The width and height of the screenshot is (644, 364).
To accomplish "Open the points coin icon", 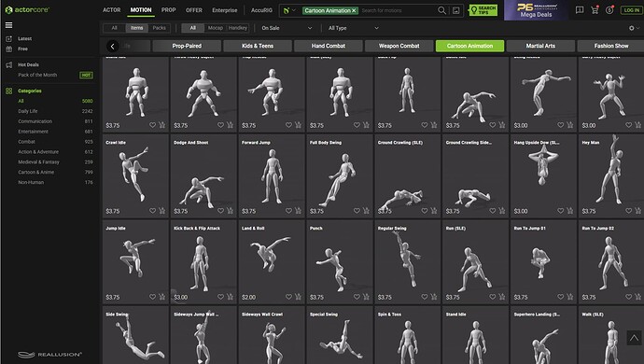I will [609, 10].
